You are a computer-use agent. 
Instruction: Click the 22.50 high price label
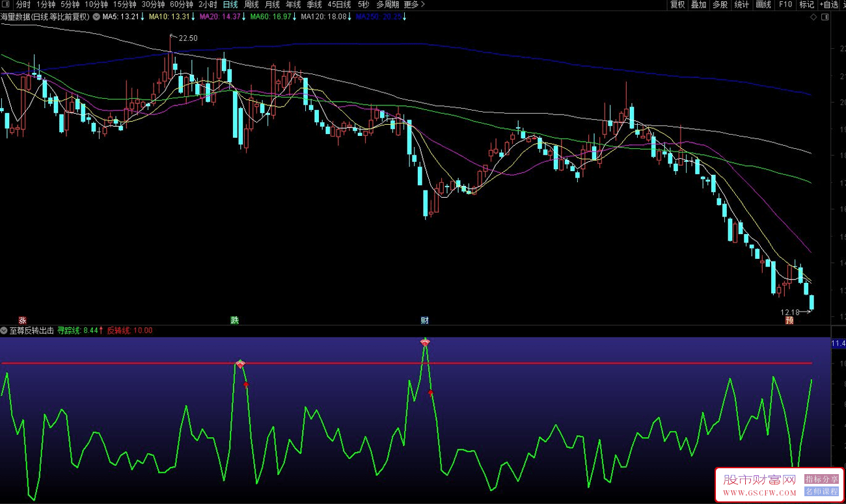188,38
